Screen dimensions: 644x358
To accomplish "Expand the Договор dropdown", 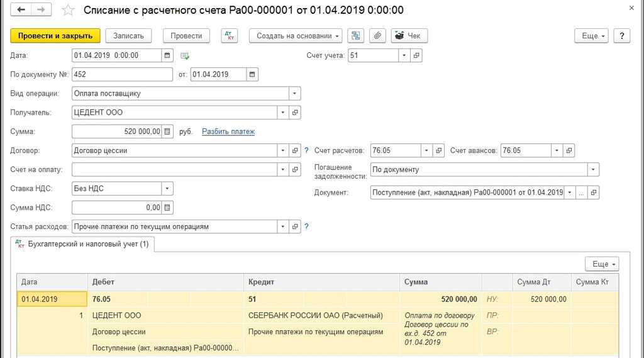I will click(x=282, y=150).
